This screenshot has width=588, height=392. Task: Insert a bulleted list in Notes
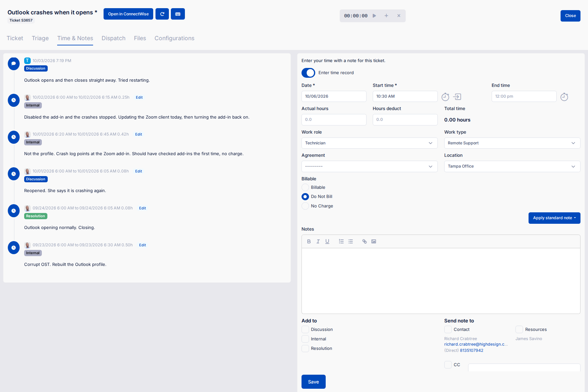click(x=351, y=241)
